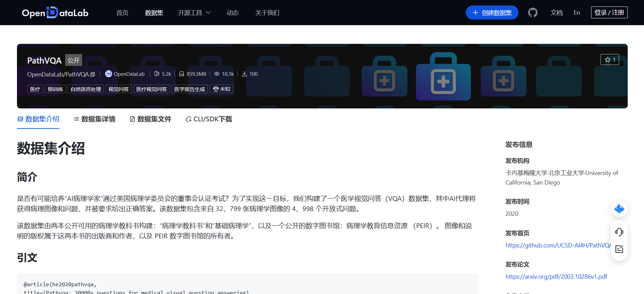The image size is (644, 294).
Task: Click the 859.5MB size icon
Action: (182, 74)
